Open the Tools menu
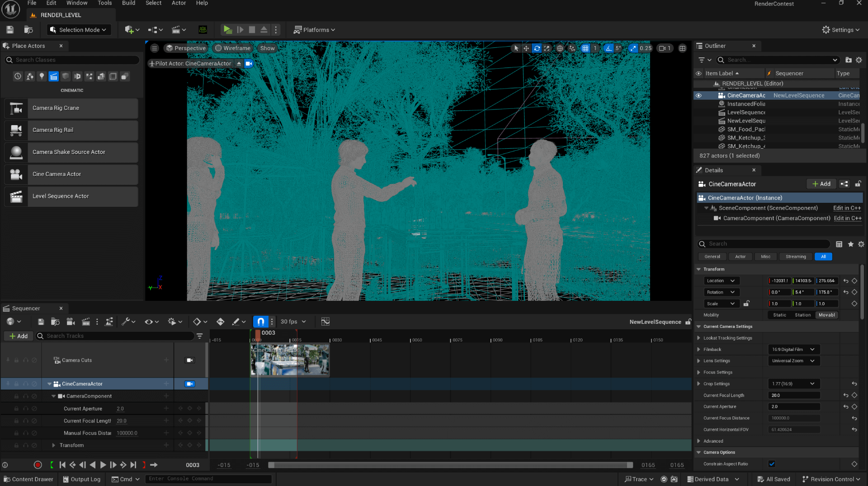The width and height of the screenshot is (868, 486). [x=104, y=3]
